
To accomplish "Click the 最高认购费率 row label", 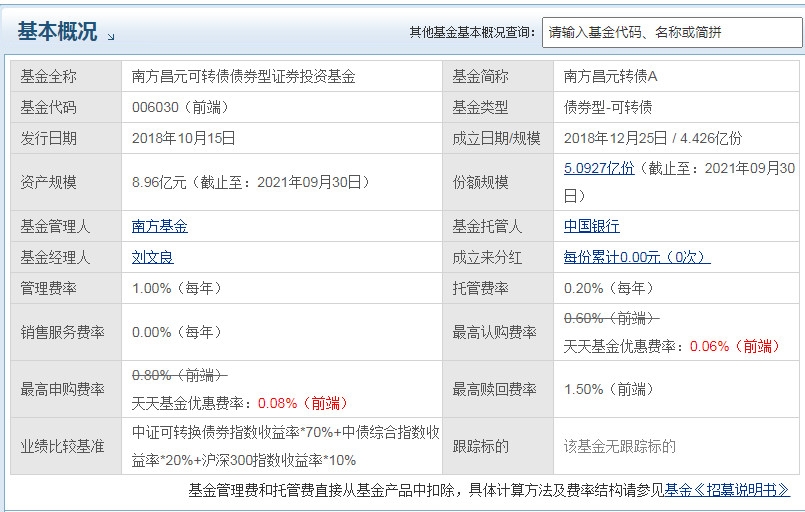I will 494,332.
